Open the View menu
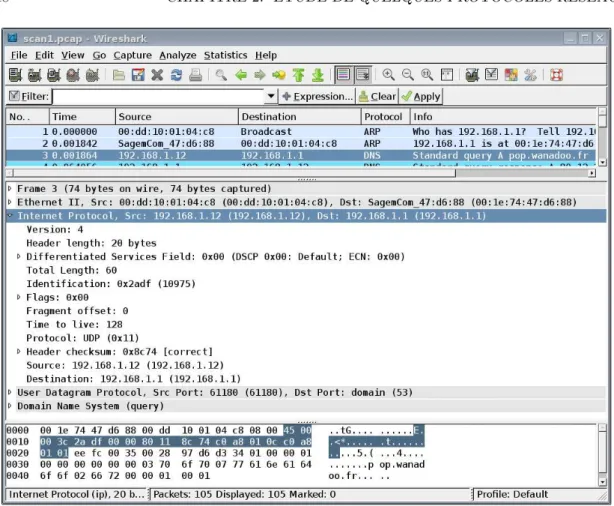 (72, 55)
